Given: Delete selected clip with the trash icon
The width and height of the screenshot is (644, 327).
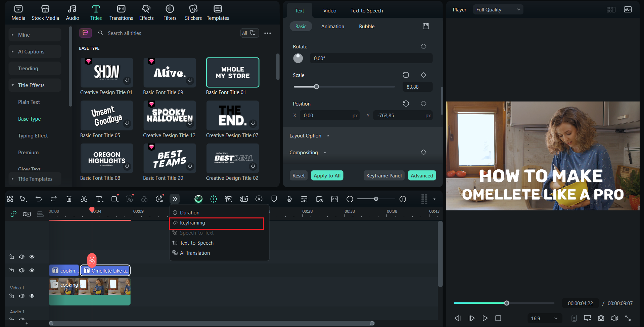Looking at the screenshot, I should pyautogui.click(x=68, y=199).
